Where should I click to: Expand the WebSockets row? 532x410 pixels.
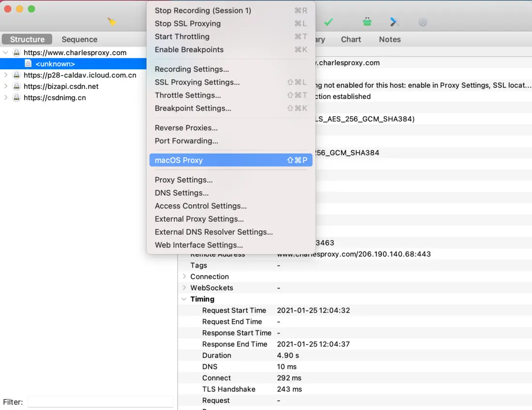[184, 288]
